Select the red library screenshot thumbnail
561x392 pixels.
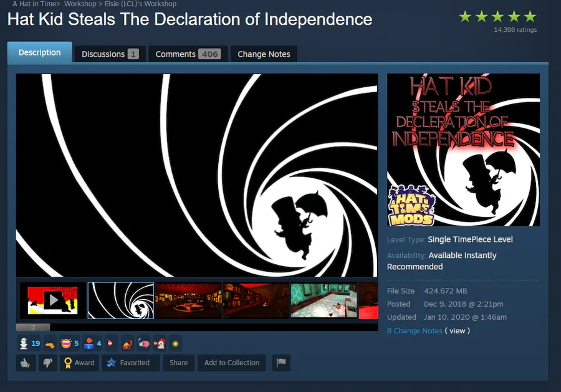[256, 300]
